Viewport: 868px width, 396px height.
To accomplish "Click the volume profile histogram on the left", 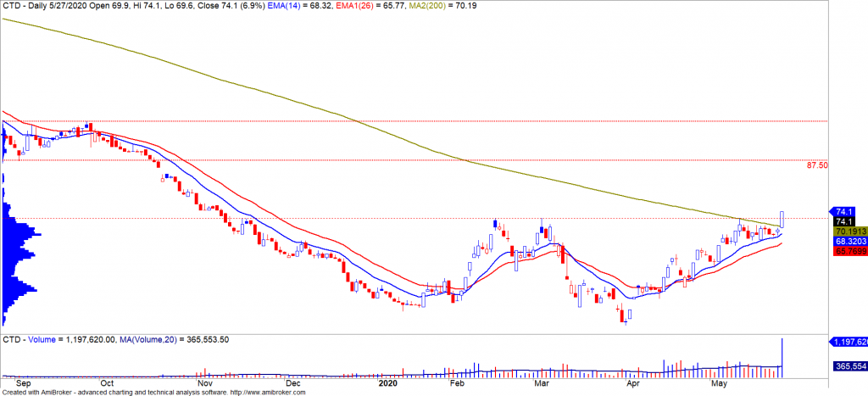I will pyautogui.click(x=17, y=254).
